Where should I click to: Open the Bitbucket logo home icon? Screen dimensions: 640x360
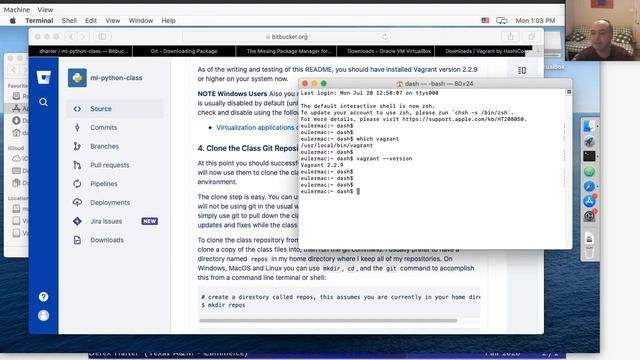[43, 77]
